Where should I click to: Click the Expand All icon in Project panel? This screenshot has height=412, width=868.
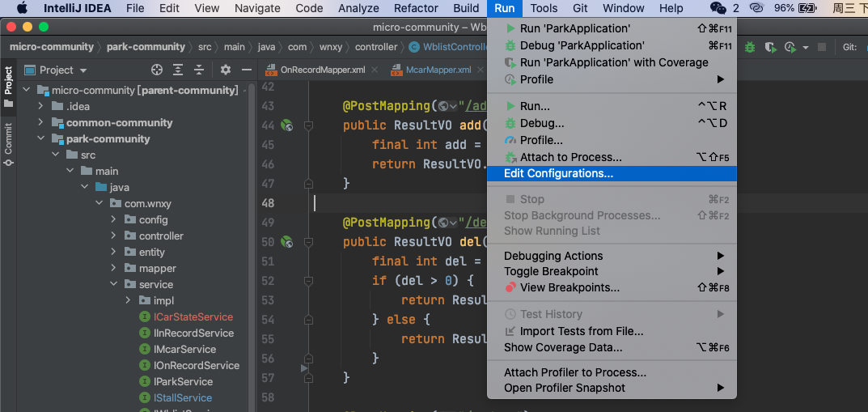178,70
